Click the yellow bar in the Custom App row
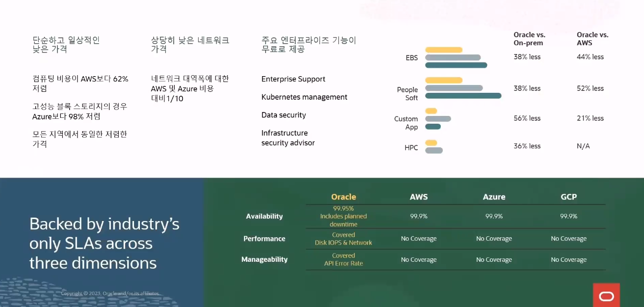This screenshot has width=644, height=307. tap(431, 111)
